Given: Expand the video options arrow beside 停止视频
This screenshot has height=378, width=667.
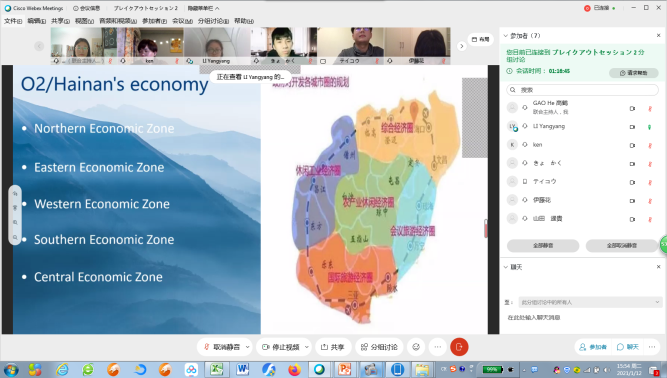Looking at the screenshot, I should point(306,347).
